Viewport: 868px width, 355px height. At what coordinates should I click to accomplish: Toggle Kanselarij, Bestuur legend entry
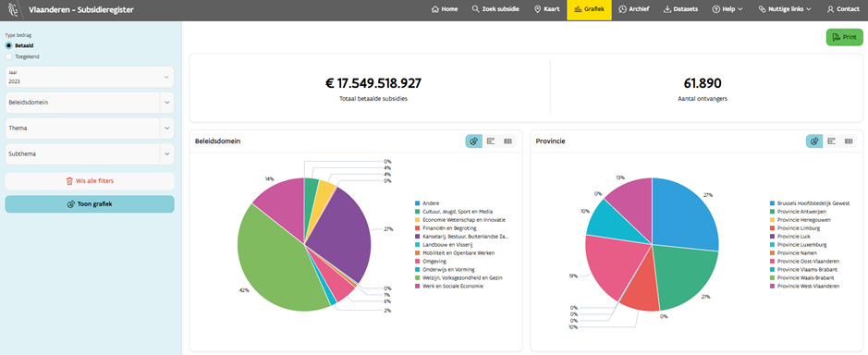click(461, 237)
